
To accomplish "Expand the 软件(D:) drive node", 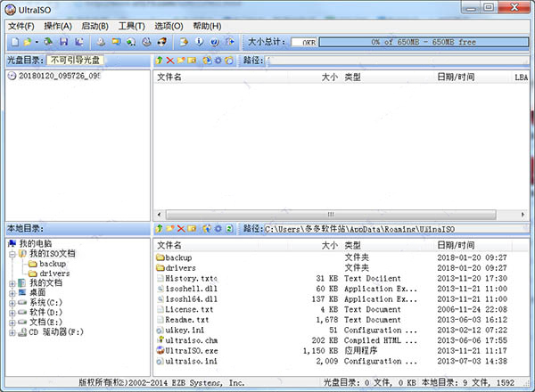I will pos(12,313).
